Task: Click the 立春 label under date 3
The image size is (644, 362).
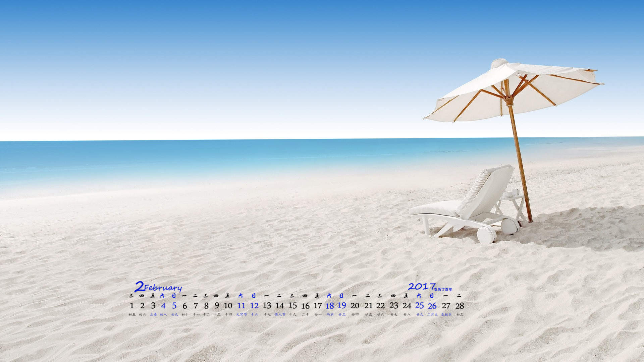Action: [153, 314]
